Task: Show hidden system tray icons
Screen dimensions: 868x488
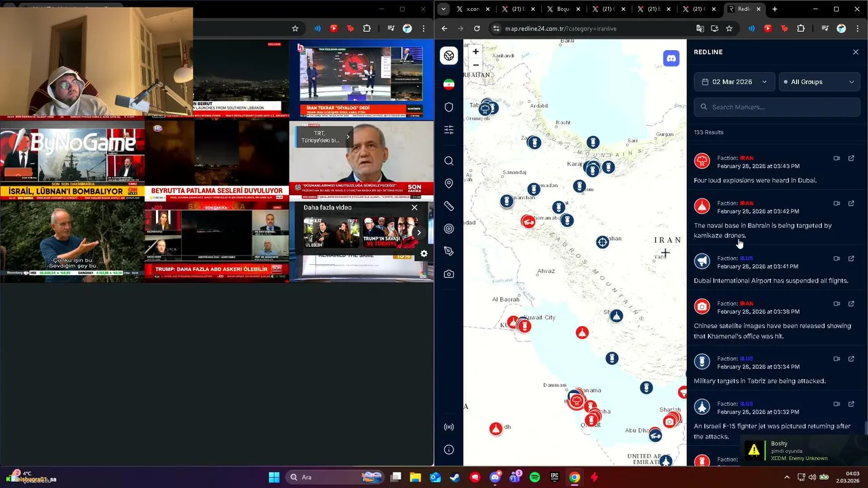Action: (787, 477)
